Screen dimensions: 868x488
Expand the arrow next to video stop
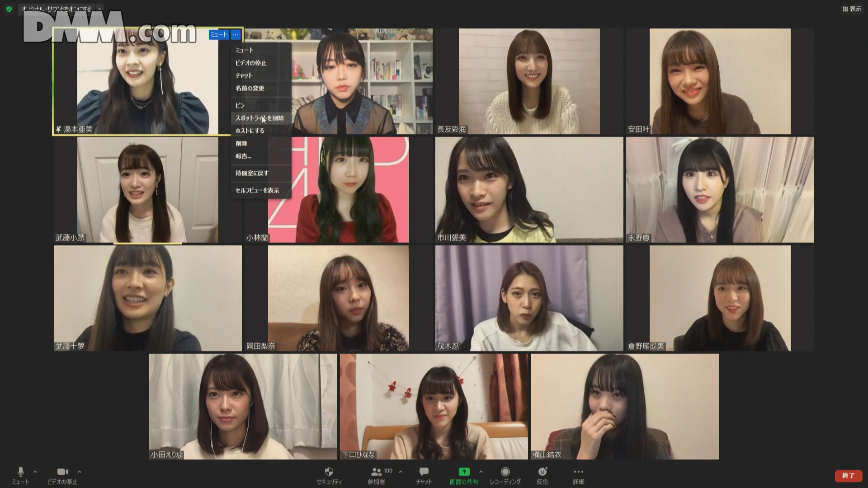coord(80,472)
